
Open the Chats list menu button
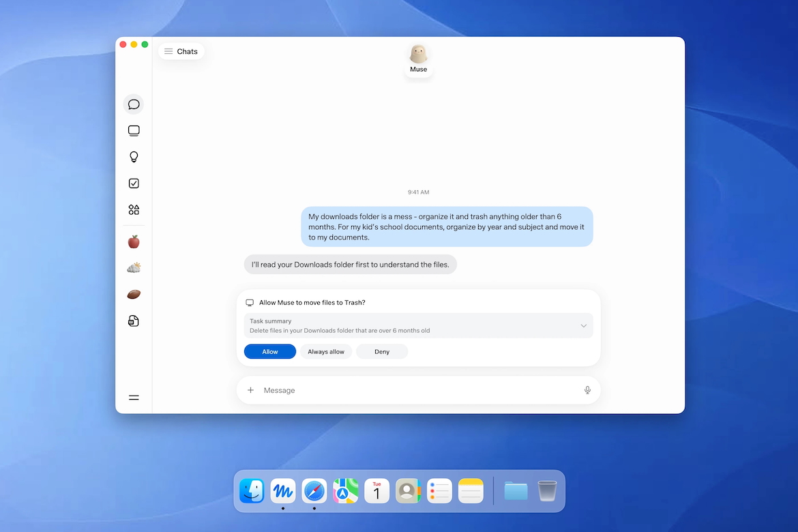(x=181, y=51)
